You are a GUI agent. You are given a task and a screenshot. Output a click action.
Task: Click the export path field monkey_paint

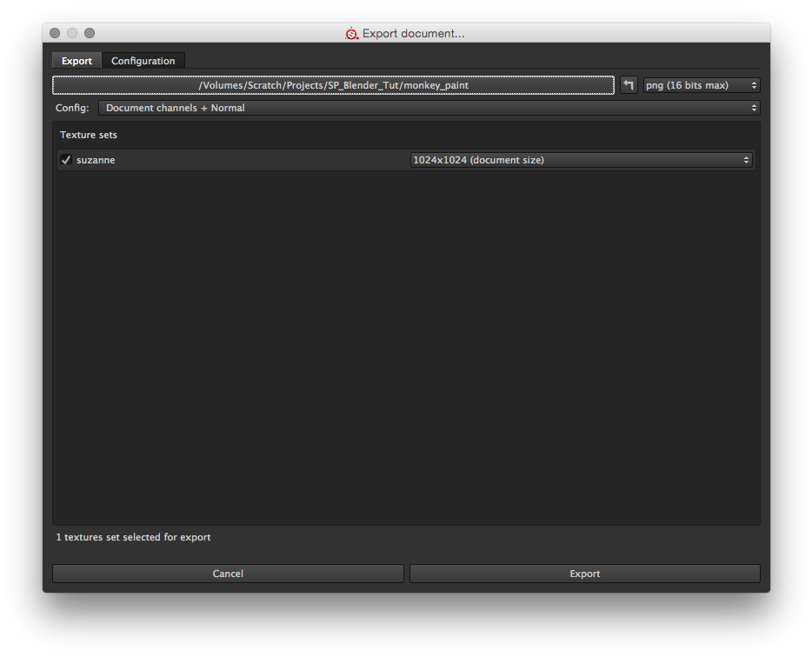333,85
